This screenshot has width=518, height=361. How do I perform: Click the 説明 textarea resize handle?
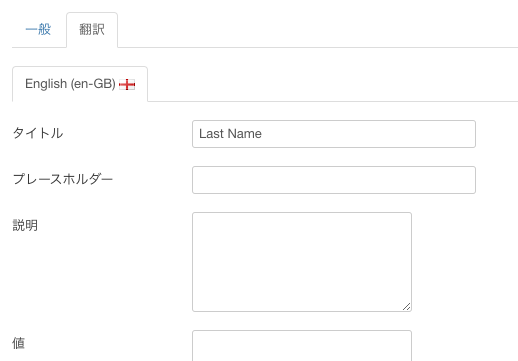pyautogui.click(x=406, y=307)
